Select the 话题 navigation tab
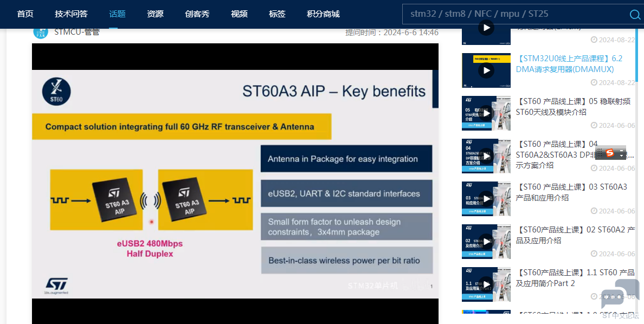Viewport: 644px width, 324px height. coord(117,14)
